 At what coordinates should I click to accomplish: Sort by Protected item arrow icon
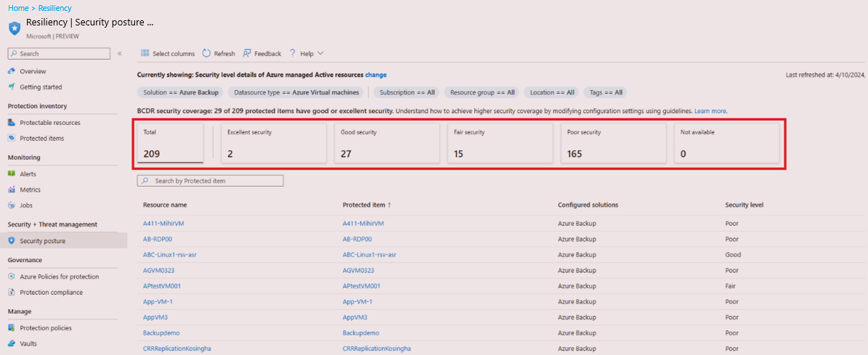coord(389,205)
